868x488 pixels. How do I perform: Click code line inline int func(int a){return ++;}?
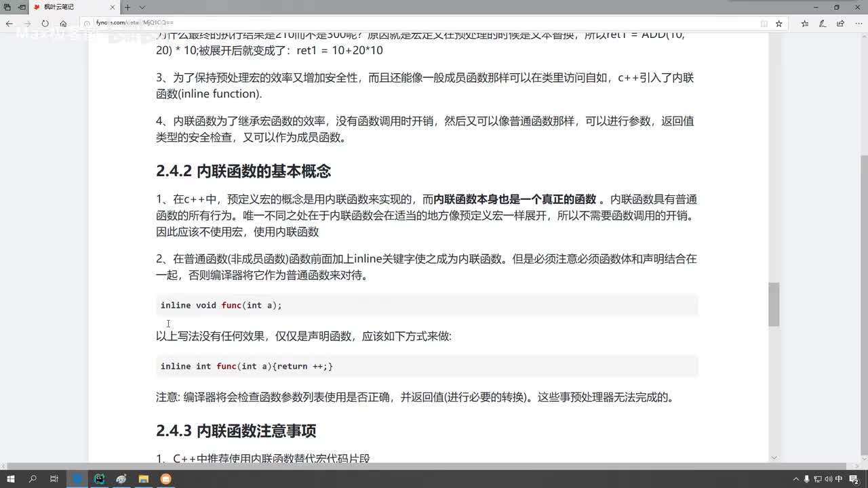(x=247, y=366)
